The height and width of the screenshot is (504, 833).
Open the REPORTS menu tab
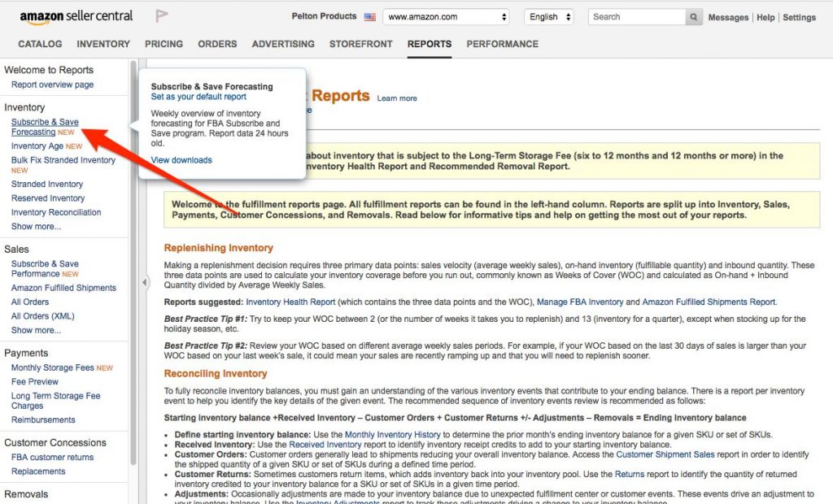click(430, 44)
